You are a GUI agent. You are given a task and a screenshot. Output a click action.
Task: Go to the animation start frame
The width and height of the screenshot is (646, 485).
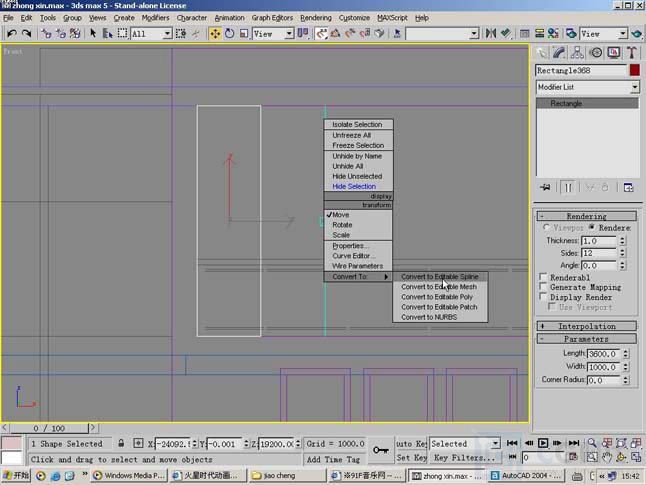pos(512,443)
